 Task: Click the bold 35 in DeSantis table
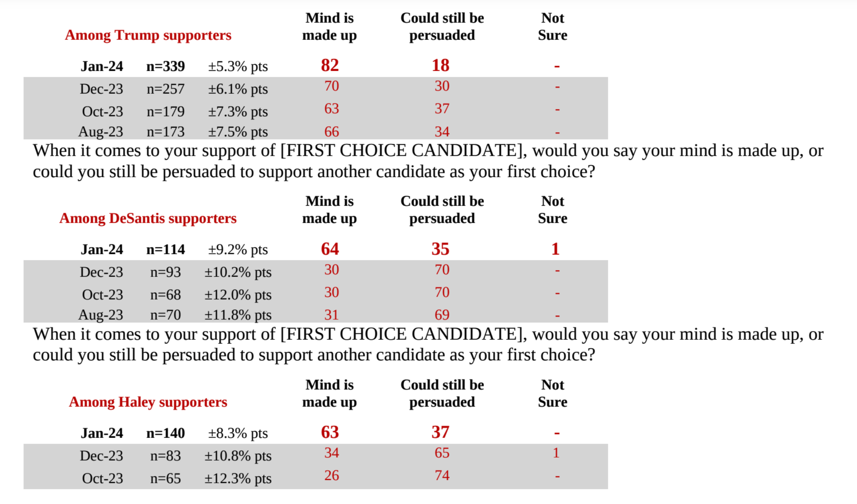coord(440,249)
